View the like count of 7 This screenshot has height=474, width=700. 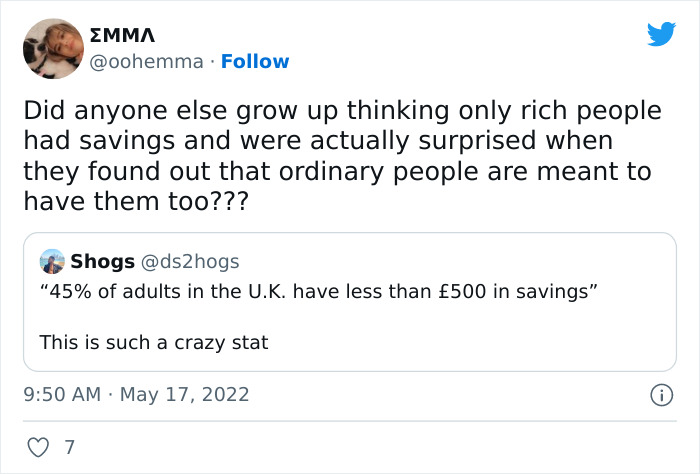(x=69, y=447)
